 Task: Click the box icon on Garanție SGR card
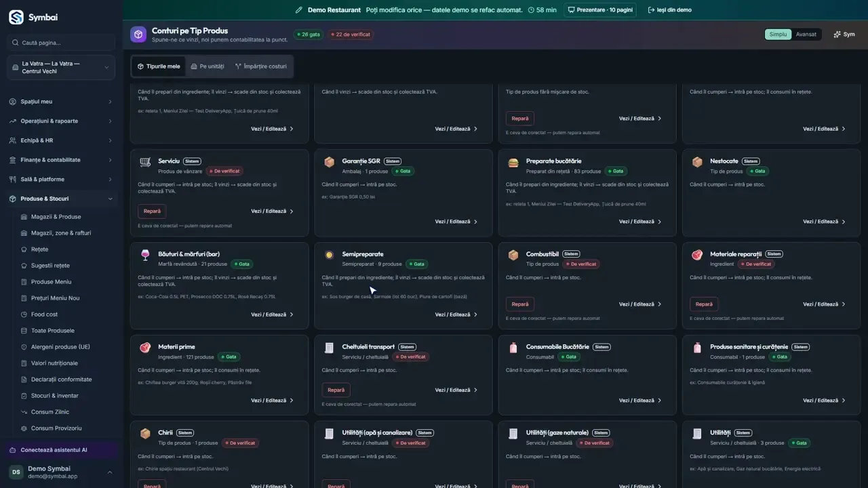click(329, 161)
